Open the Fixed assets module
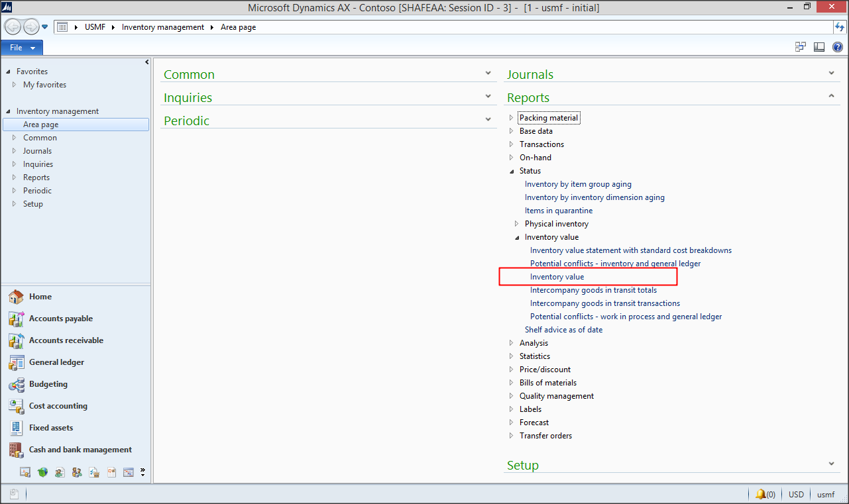 click(x=76, y=428)
